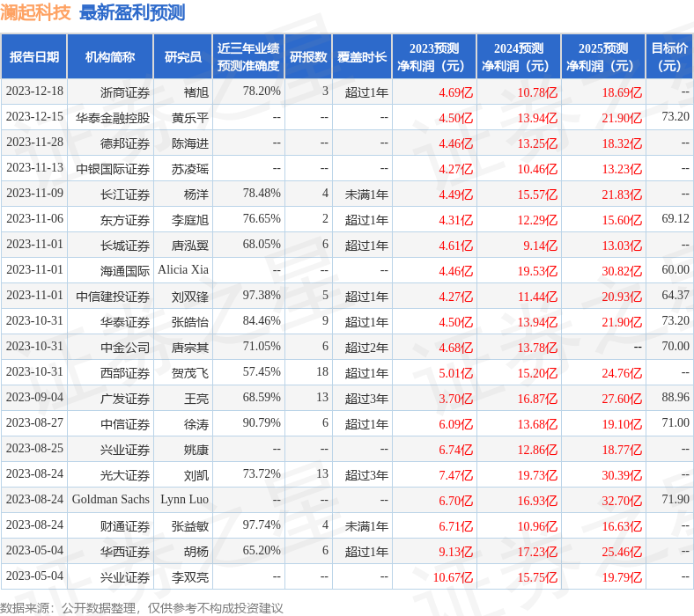Click the accuracy value 97.38%

[x=262, y=296]
